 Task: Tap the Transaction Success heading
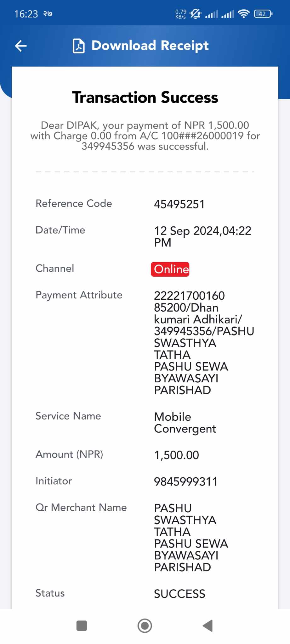coord(145,97)
